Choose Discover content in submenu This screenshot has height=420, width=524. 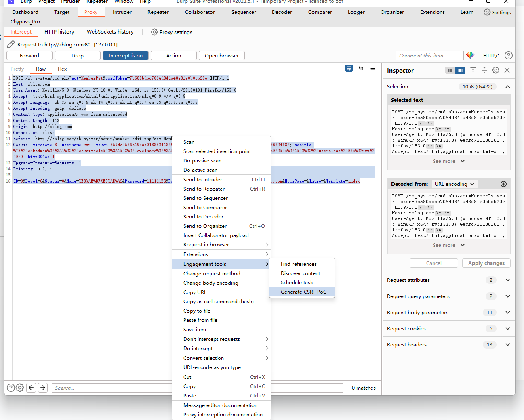[x=302, y=273]
